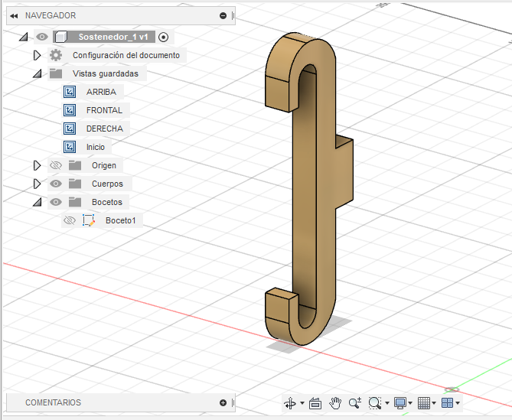This screenshot has height=420, width=512.
Task: Click the COMENTARIOS panel title
Action: click(x=54, y=402)
